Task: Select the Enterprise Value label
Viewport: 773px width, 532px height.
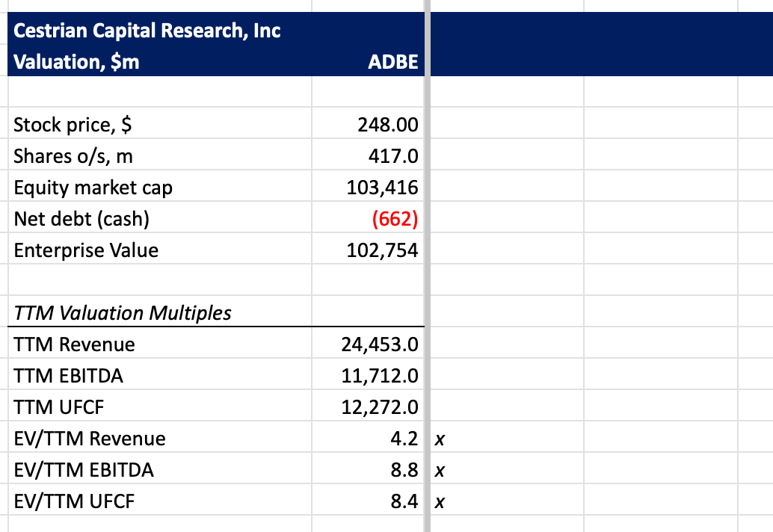Action: [x=86, y=250]
